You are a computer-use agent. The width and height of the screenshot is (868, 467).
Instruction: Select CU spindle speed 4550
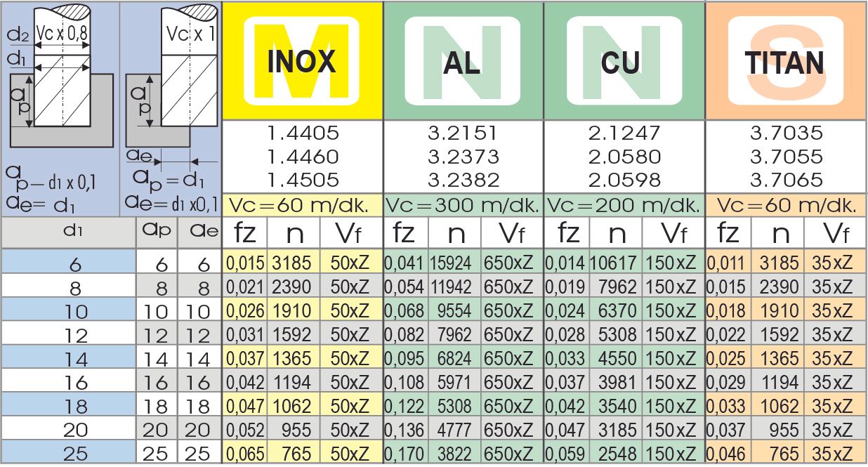pos(619,358)
